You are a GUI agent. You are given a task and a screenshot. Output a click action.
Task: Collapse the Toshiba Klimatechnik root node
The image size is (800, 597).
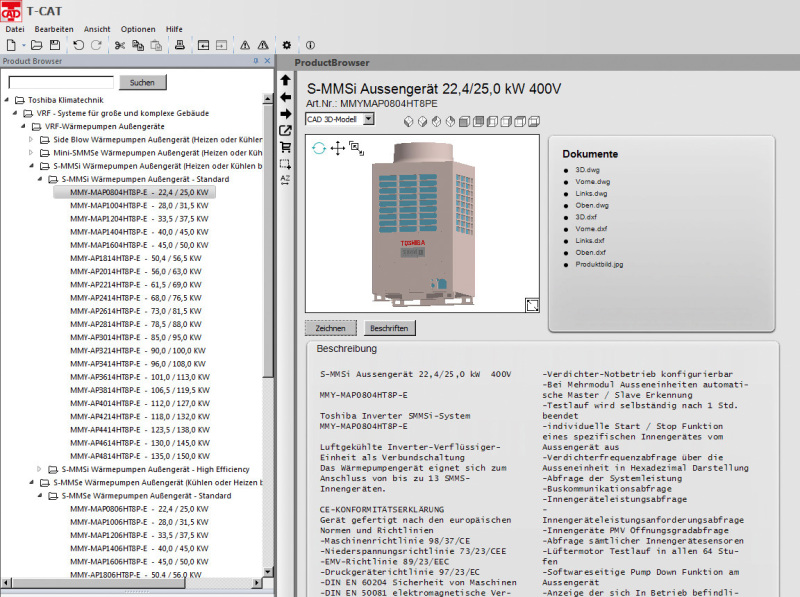click(7, 100)
